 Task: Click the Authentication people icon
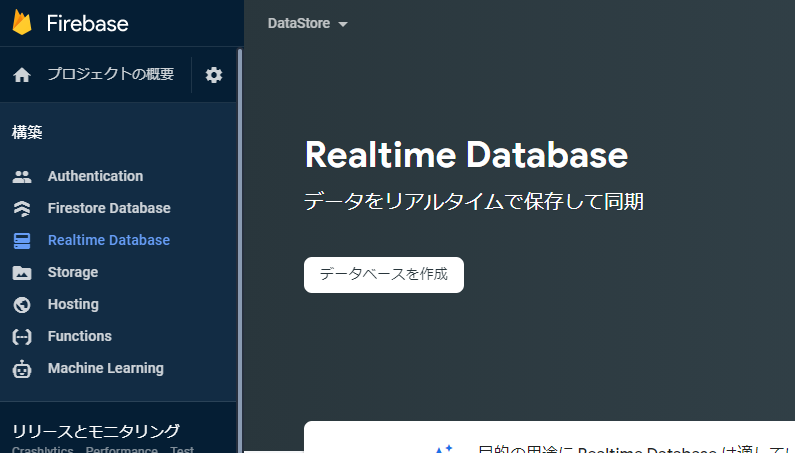pyautogui.click(x=22, y=177)
